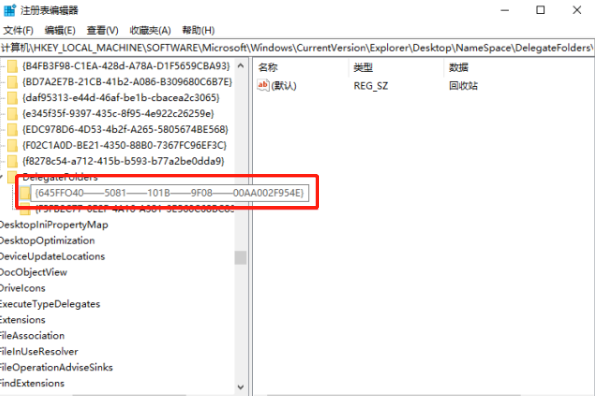Click the 数据 column header
595x396 pixels.
[x=459, y=68]
